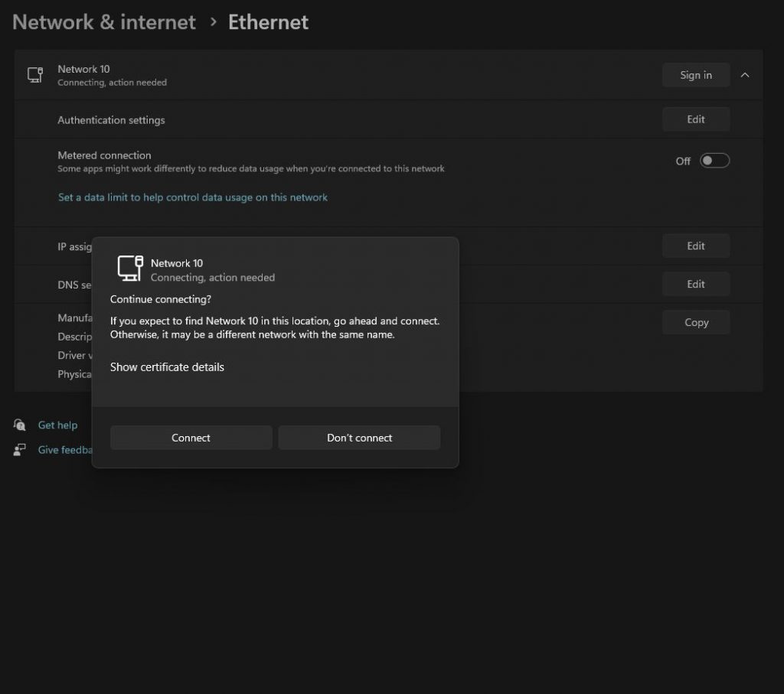Click the monitor icon in the connect dialog
The width and height of the screenshot is (784, 694).
(129, 269)
